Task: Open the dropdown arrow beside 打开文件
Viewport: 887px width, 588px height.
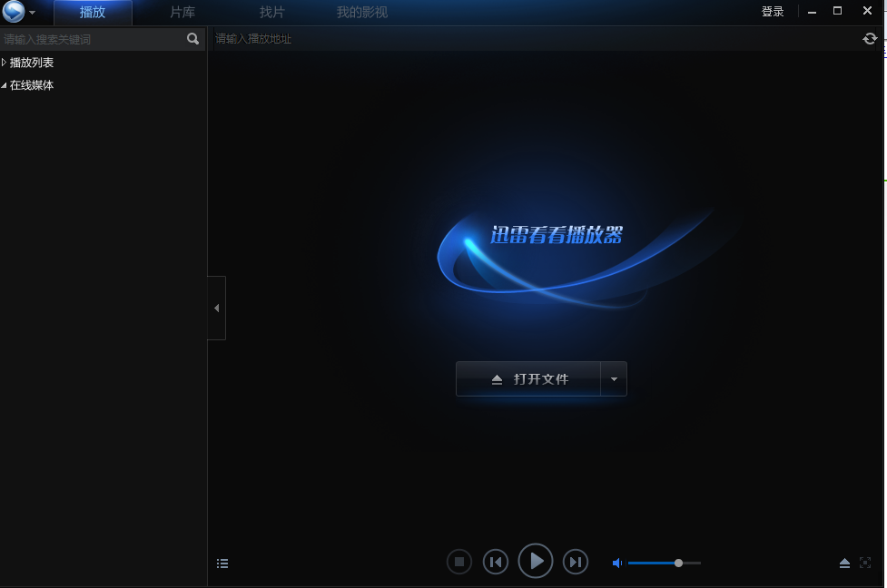Action: [x=614, y=379]
